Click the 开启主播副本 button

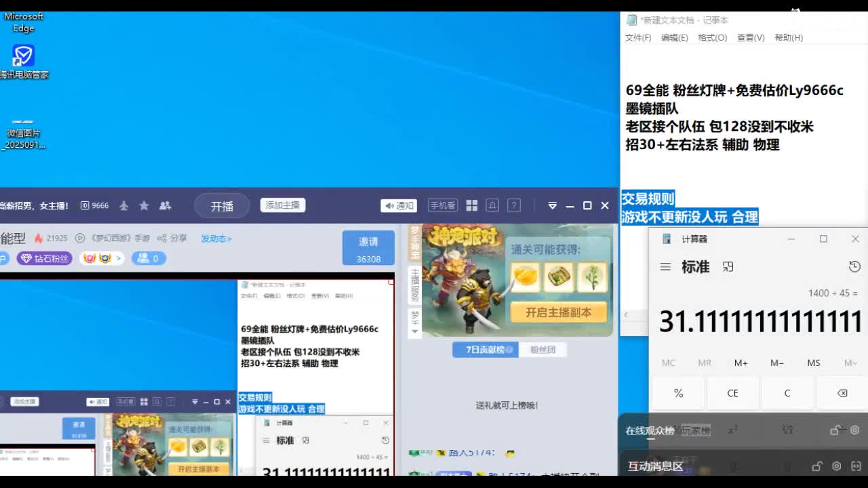point(558,312)
